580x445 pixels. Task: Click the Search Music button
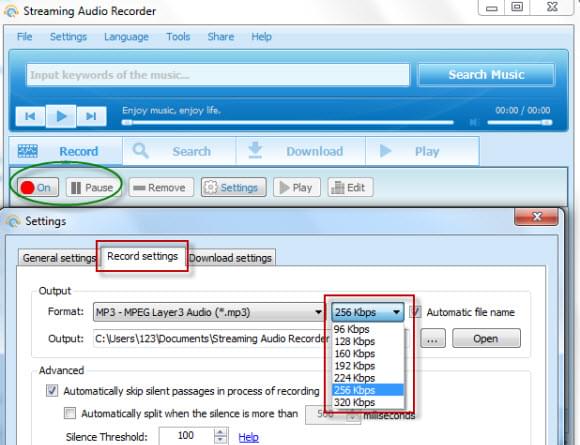(x=486, y=75)
